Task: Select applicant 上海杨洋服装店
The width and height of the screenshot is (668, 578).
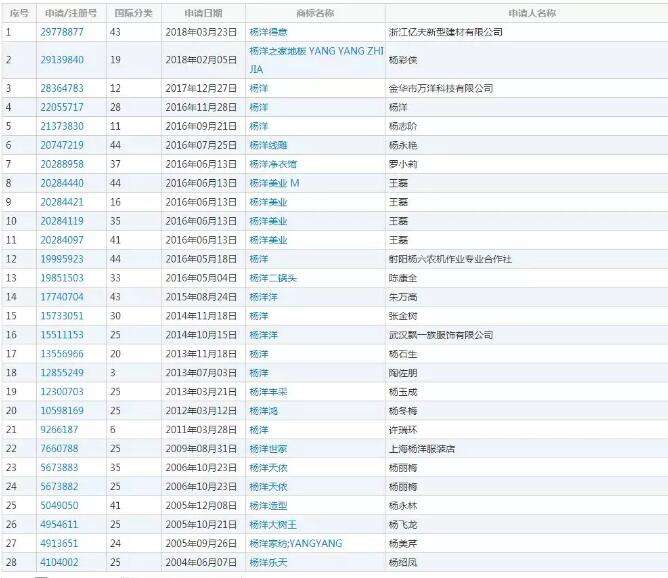Action: [x=422, y=449]
